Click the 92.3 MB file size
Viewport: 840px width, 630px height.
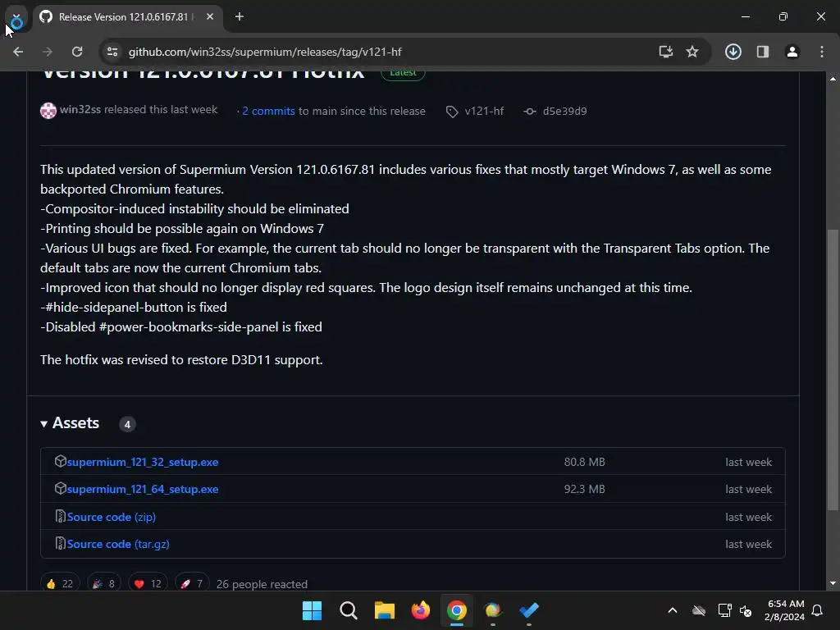pyautogui.click(x=584, y=489)
